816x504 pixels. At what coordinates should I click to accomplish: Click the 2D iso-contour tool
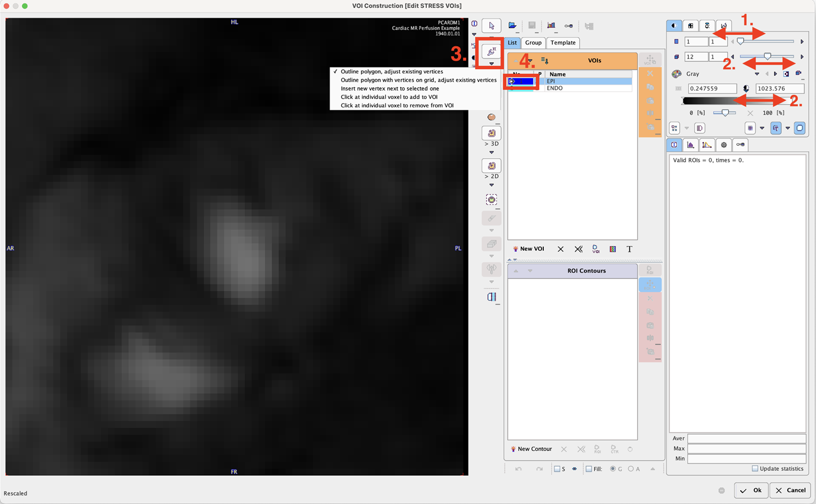coord(492,166)
